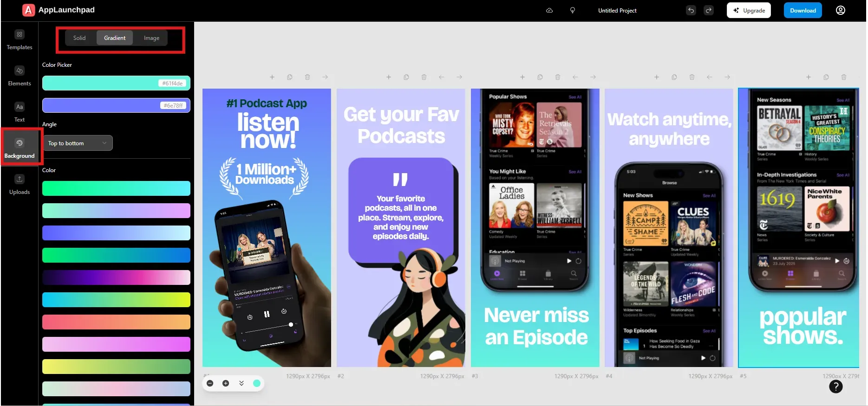Open the Uploads panel in sidebar

(20, 185)
